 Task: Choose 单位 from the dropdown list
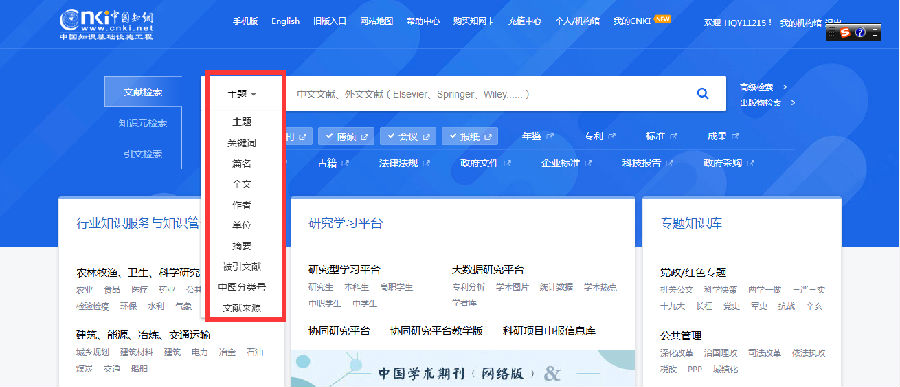(242, 226)
